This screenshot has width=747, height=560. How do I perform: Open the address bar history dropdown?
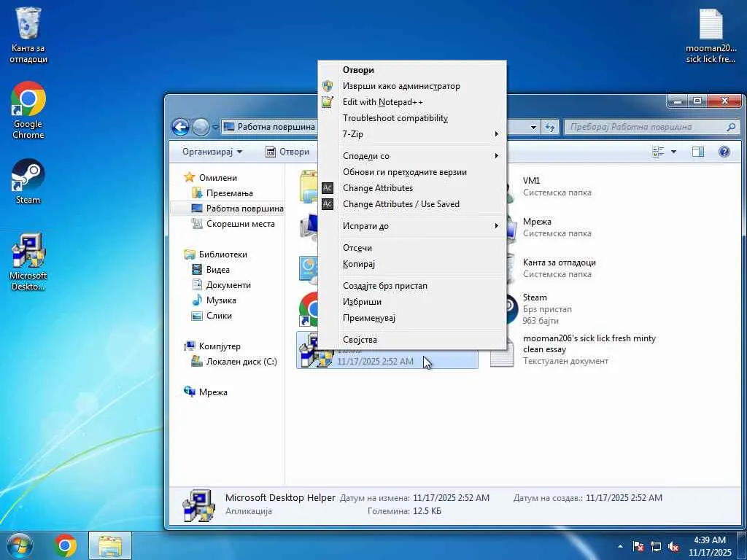[533, 127]
